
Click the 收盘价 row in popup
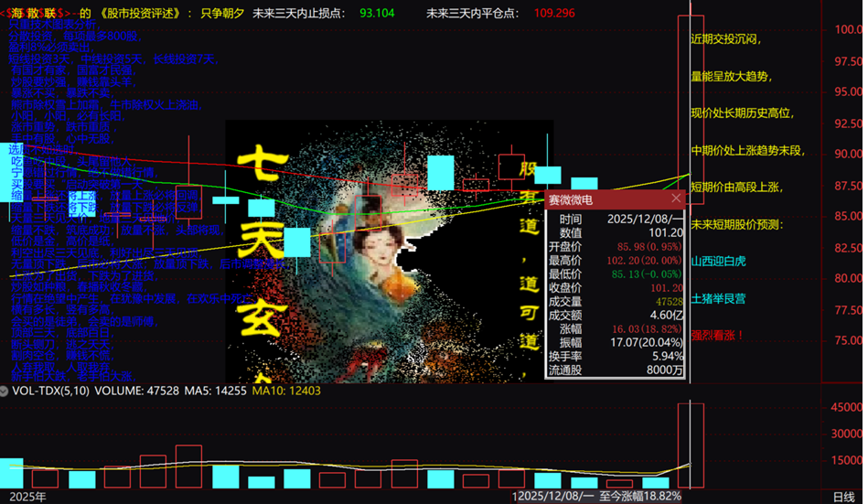point(616,288)
